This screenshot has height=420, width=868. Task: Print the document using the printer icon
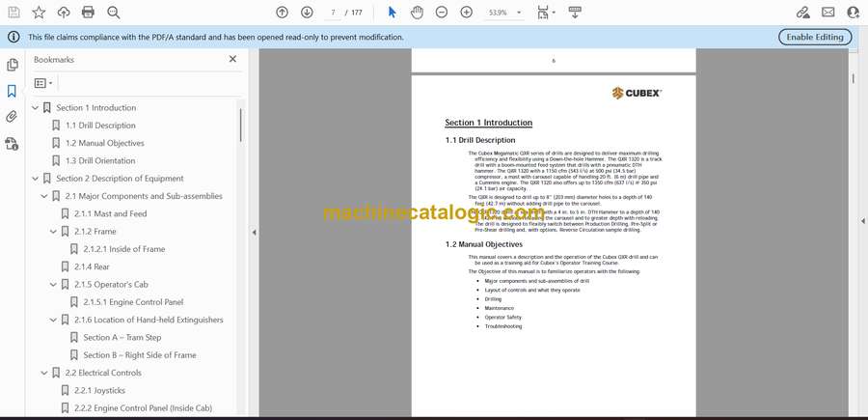(x=88, y=13)
